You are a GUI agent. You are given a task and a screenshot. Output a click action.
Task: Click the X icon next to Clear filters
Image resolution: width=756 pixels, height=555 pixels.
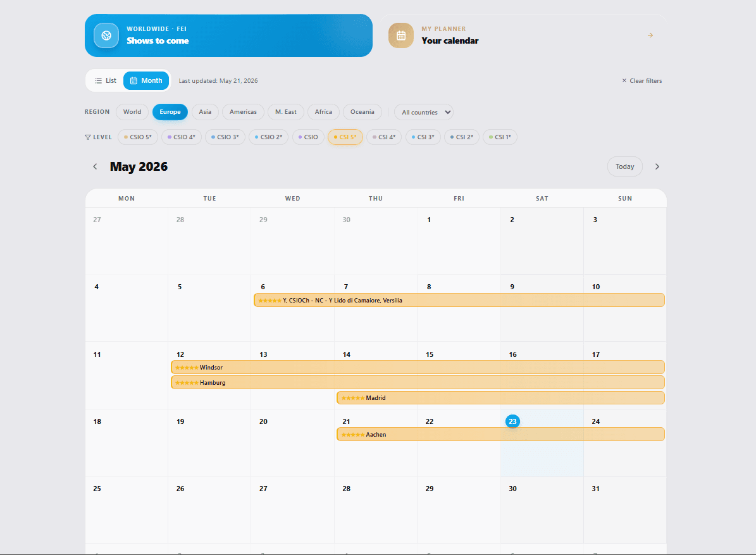point(624,80)
